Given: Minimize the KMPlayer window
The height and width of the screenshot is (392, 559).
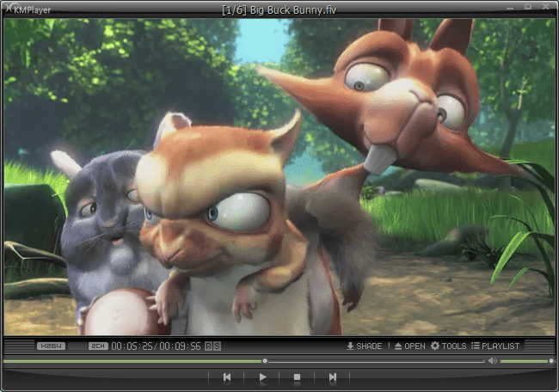Looking at the screenshot, I should point(510,7).
